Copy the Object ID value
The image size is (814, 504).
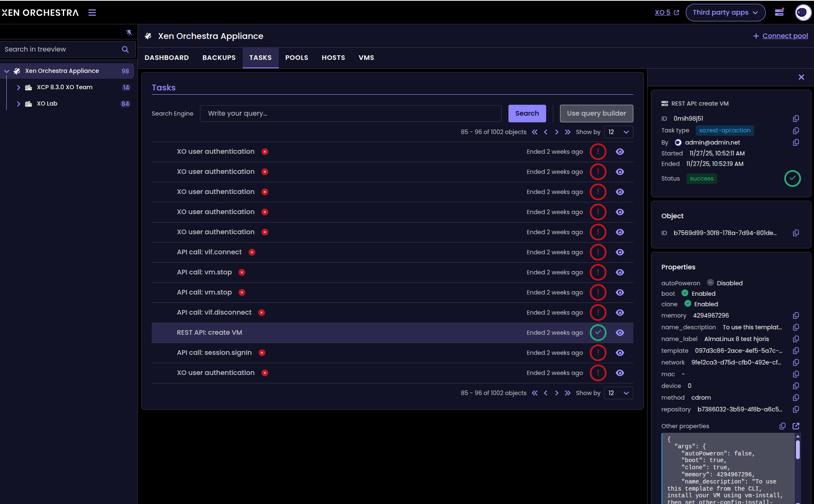(796, 233)
